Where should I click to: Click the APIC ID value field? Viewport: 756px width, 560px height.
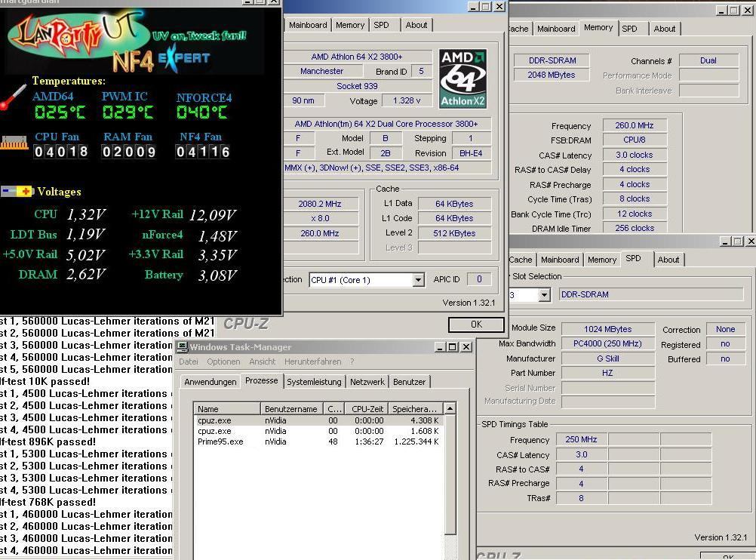coord(479,279)
